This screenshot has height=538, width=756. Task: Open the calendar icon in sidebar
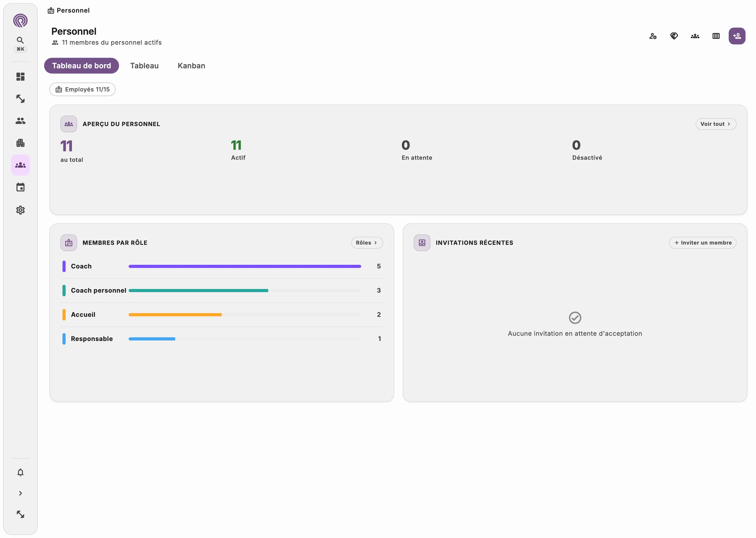(20, 187)
